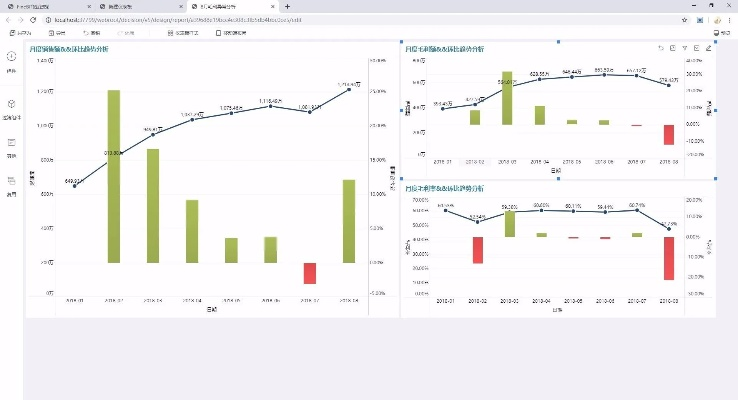Image resolution: width=738 pixels, height=400 pixels.
Task: Click the red negative bar in the left chart
Action: pos(310,273)
